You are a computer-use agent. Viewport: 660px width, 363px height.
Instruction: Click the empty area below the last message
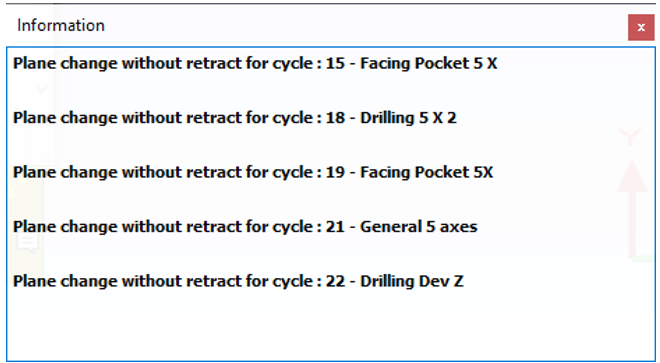(x=330, y=326)
